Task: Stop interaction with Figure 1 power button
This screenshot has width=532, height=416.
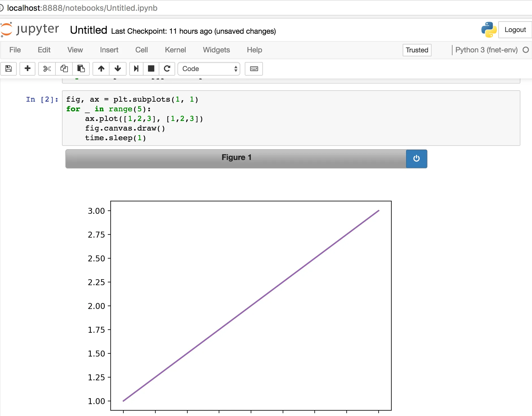Action: pyautogui.click(x=416, y=159)
